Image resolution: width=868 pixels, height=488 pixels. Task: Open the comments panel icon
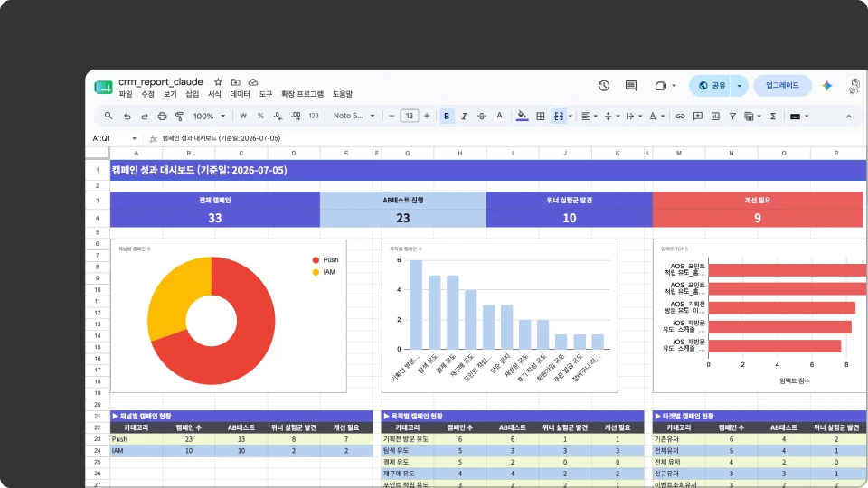click(x=631, y=85)
